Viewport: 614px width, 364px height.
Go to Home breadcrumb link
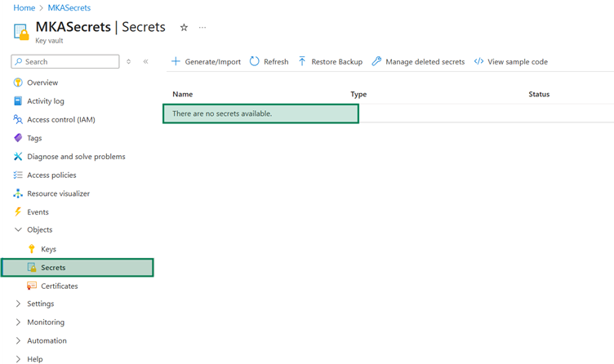click(x=23, y=7)
